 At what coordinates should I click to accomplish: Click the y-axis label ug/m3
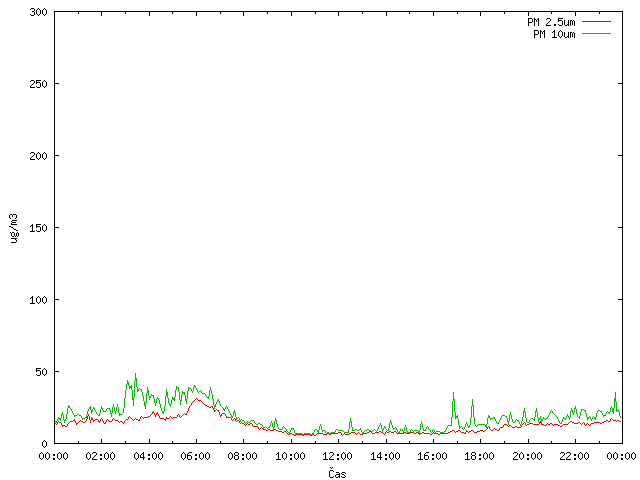[14, 228]
